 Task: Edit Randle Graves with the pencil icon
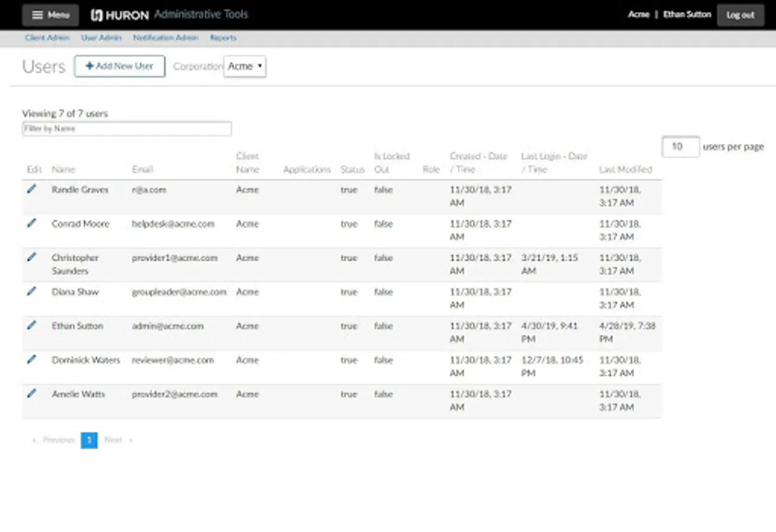tap(32, 189)
